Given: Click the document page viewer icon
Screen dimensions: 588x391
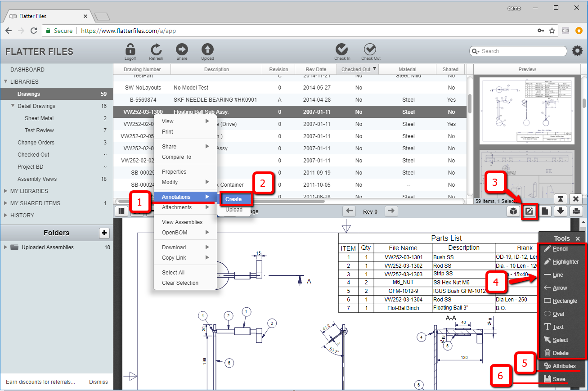Looking at the screenshot, I should [544, 211].
